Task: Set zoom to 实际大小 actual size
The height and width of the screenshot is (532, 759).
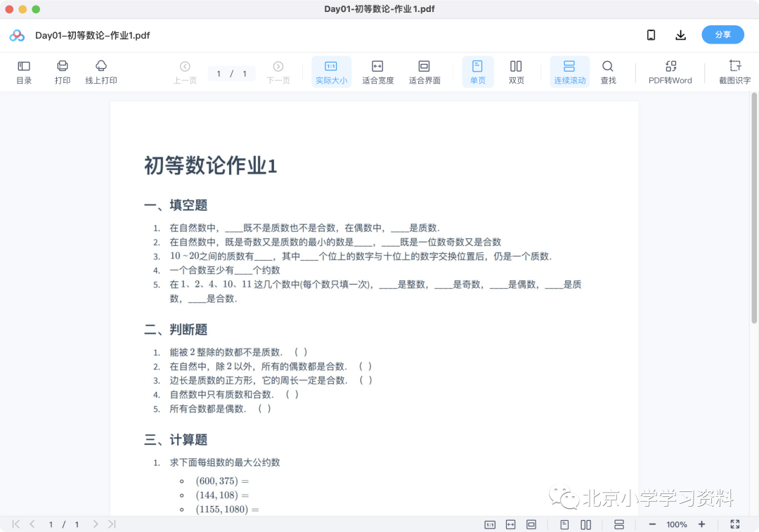Action: (332, 72)
